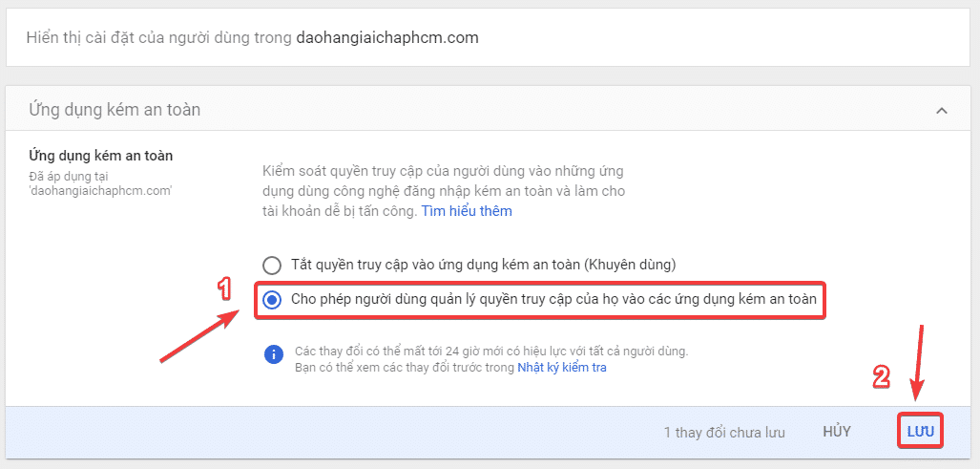Click the red number 1 annotation
Image resolution: width=980 pixels, height=469 pixels.
[223, 288]
